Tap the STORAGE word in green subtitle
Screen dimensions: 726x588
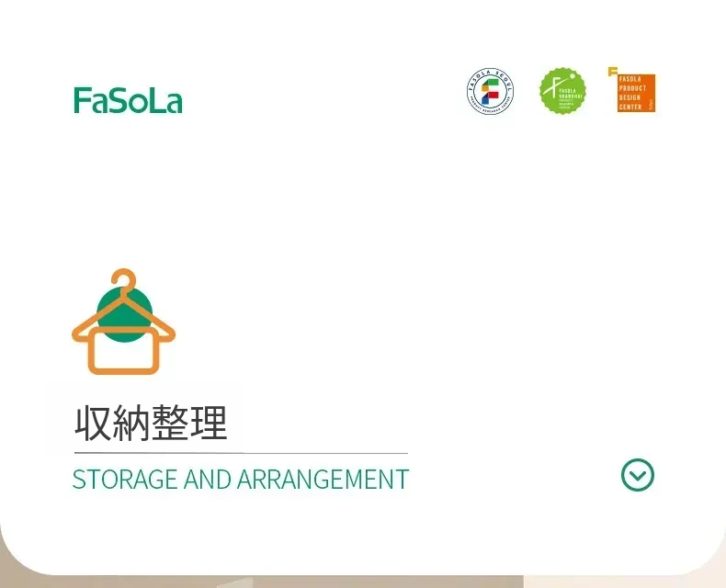pyautogui.click(x=125, y=479)
